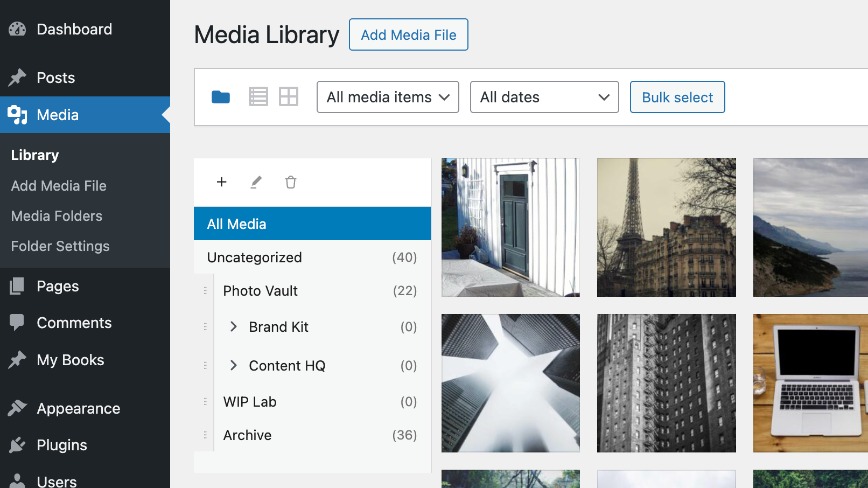868x488 pixels.
Task: Click the Add Media File button
Action: point(408,34)
